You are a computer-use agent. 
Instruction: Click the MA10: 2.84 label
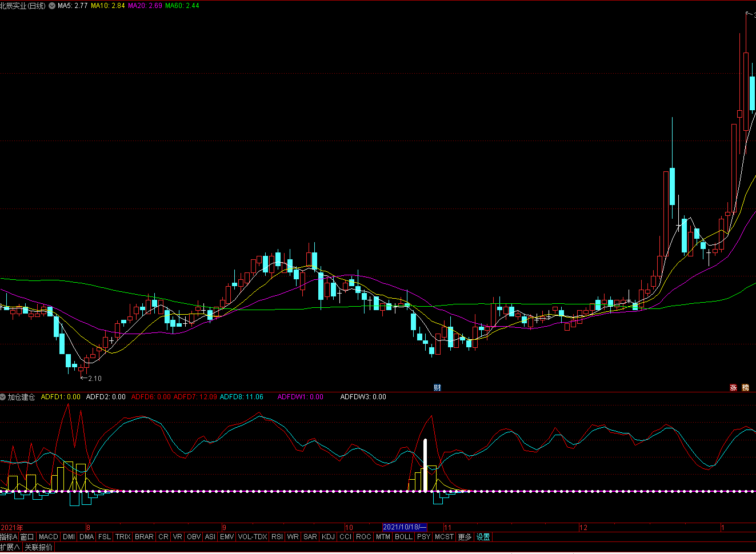coord(108,6)
